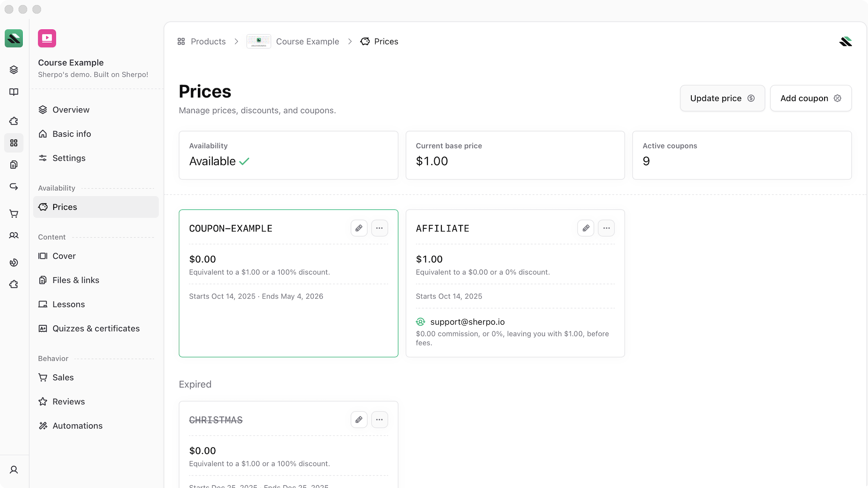Click the pink course video icon
The width and height of the screenshot is (868, 488).
point(47,38)
